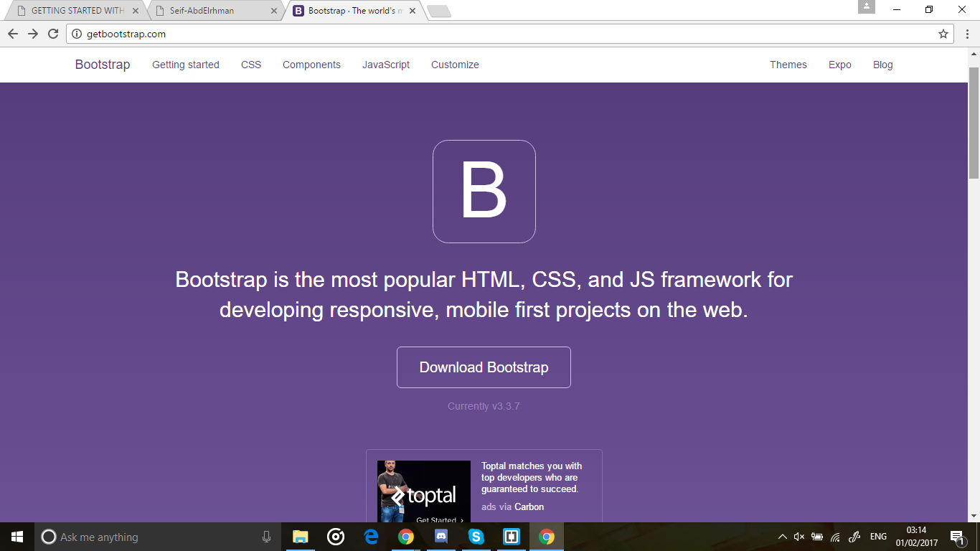The height and width of the screenshot is (551, 980).
Task: Open Skype from the taskbar
Action: pos(476,537)
